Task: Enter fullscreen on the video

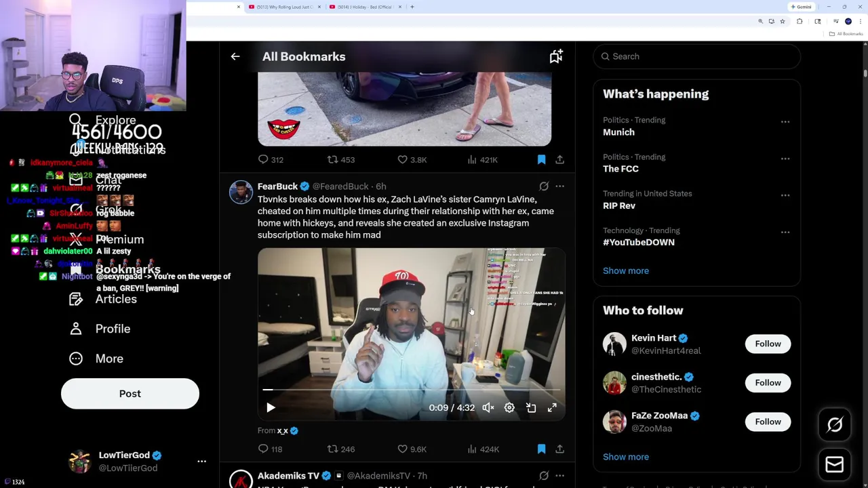Action: [x=552, y=407]
